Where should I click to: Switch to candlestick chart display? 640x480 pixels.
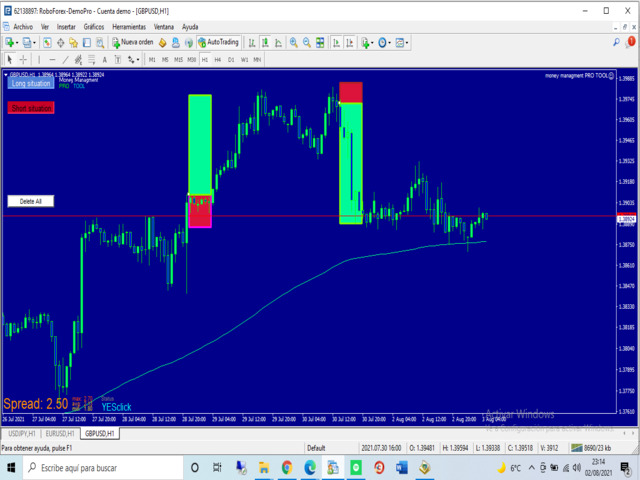coord(265,42)
